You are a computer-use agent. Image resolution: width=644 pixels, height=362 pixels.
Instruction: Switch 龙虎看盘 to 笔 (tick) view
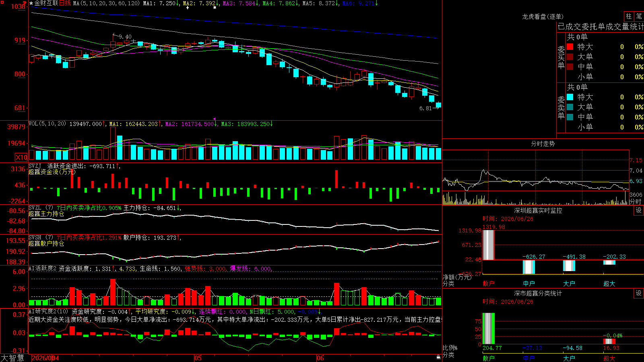[x=639, y=16]
